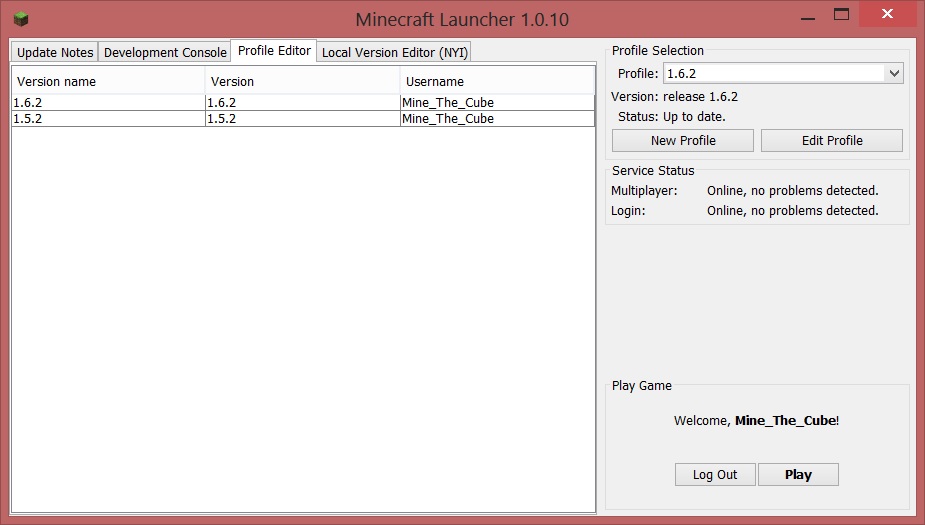This screenshot has height=525, width=925.
Task: Click the Minecraft grass block icon in title bar
Action: pyautogui.click(x=21, y=19)
